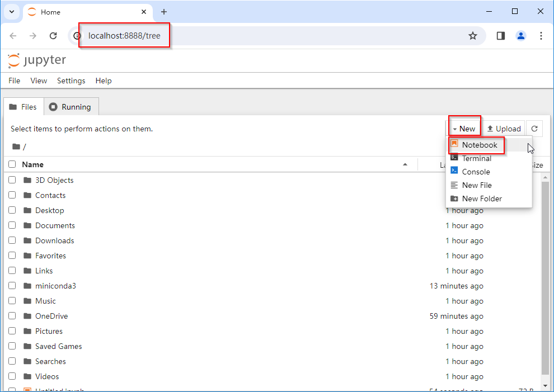This screenshot has width=554, height=392.
Task: Expand the browser tab search chevron
Action: click(x=11, y=12)
